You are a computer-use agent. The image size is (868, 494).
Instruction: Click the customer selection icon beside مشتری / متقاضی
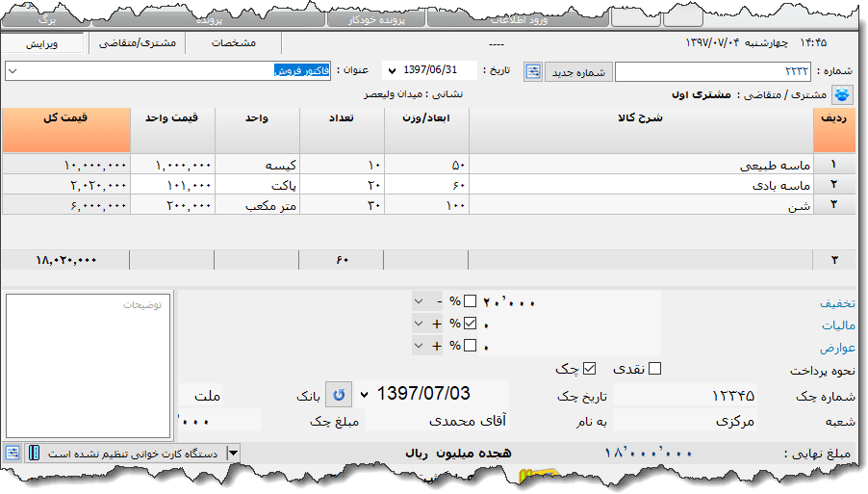(842, 95)
